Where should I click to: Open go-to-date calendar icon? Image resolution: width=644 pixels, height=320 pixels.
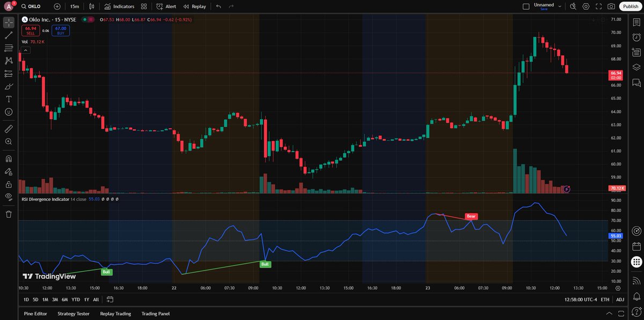point(109,300)
